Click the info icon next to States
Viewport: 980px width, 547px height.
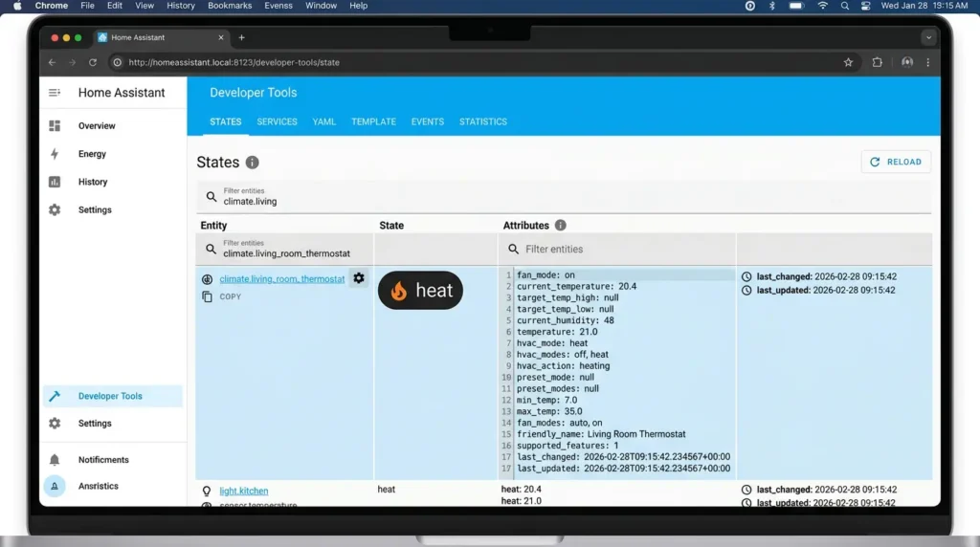click(252, 163)
